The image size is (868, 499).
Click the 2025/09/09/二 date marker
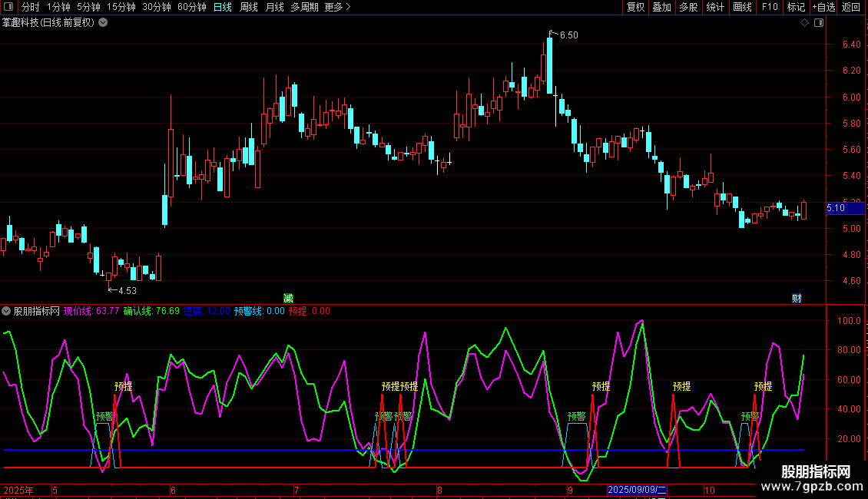(637, 490)
